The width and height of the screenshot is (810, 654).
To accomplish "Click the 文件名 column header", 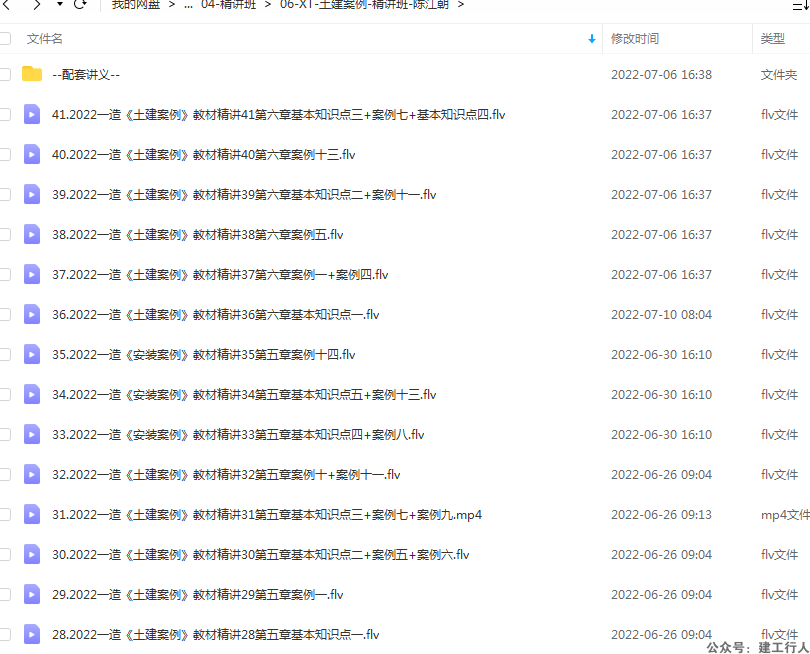I will point(44,39).
